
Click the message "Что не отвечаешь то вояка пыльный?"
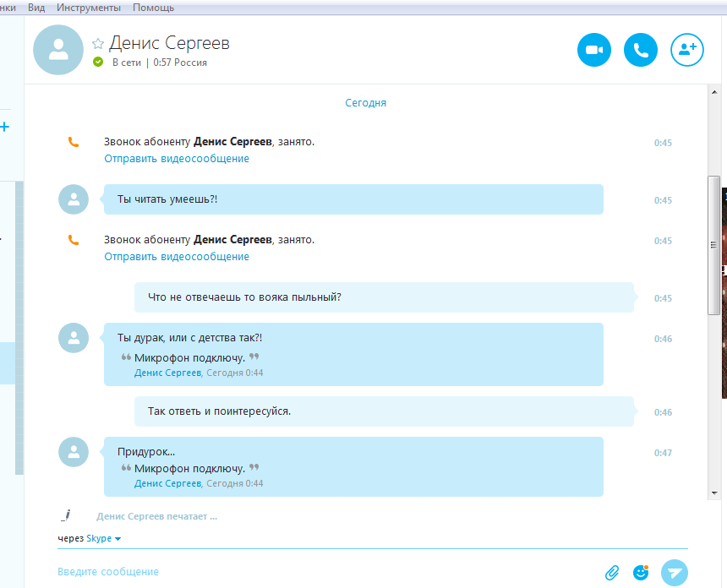[x=384, y=297]
